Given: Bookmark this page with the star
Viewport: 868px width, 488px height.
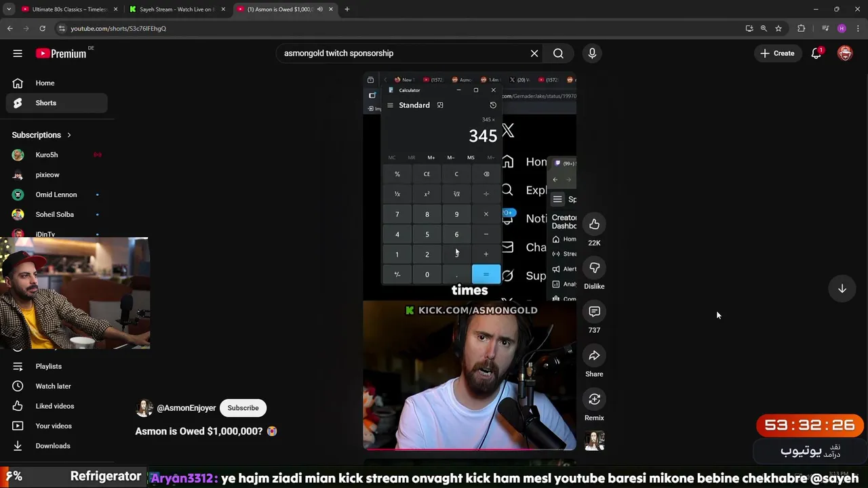Looking at the screenshot, I should [778, 28].
